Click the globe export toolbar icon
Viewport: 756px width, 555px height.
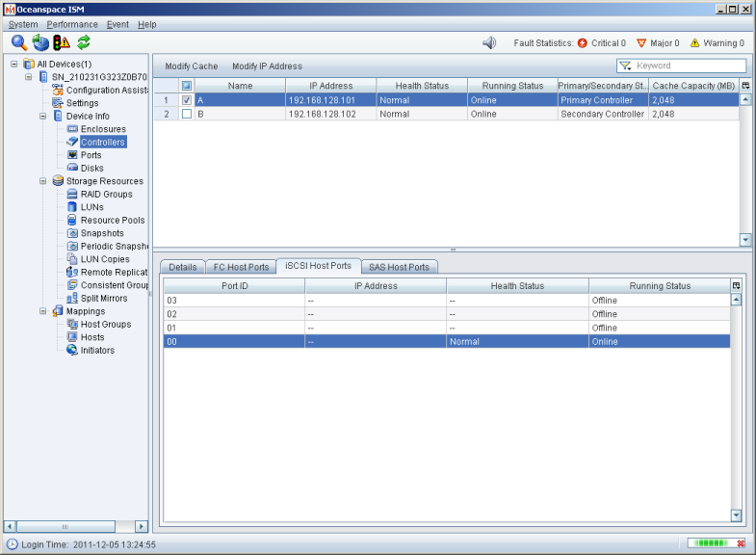40,43
